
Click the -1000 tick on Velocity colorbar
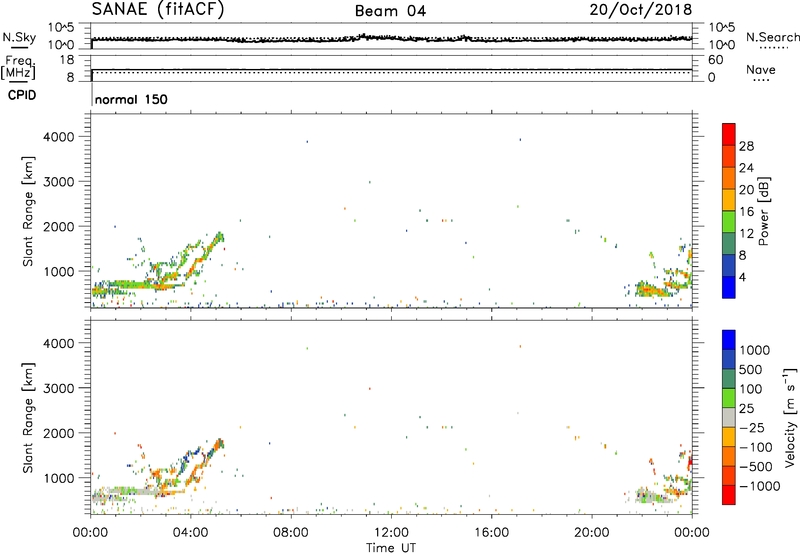760,486
